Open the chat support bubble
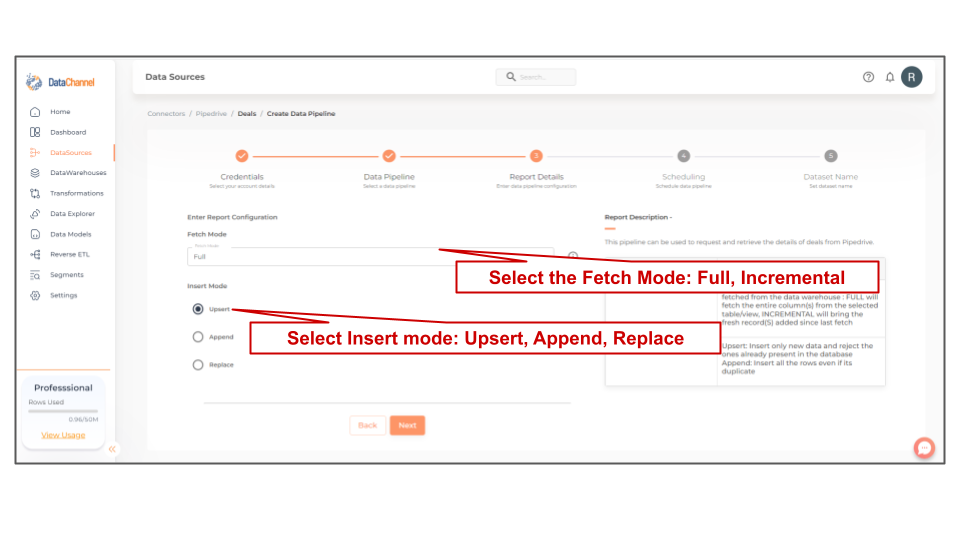960x540 pixels. coord(924,448)
